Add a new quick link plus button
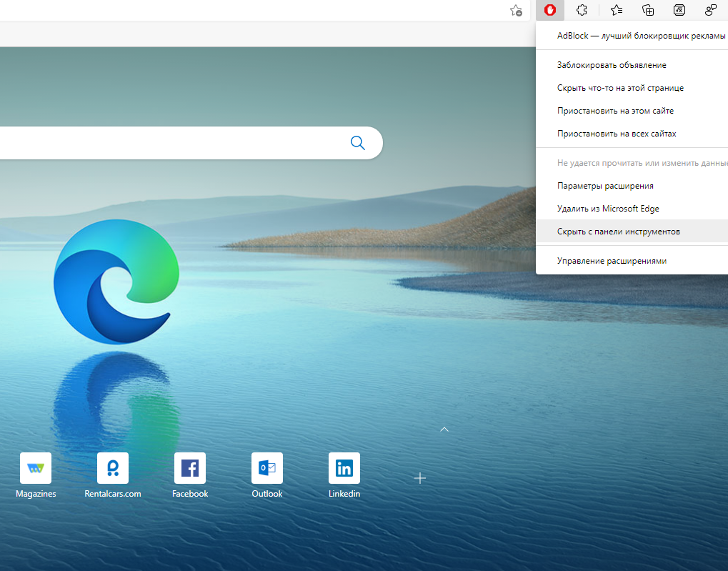The width and height of the screenshot is (728, 571). (x=419, y=478)
